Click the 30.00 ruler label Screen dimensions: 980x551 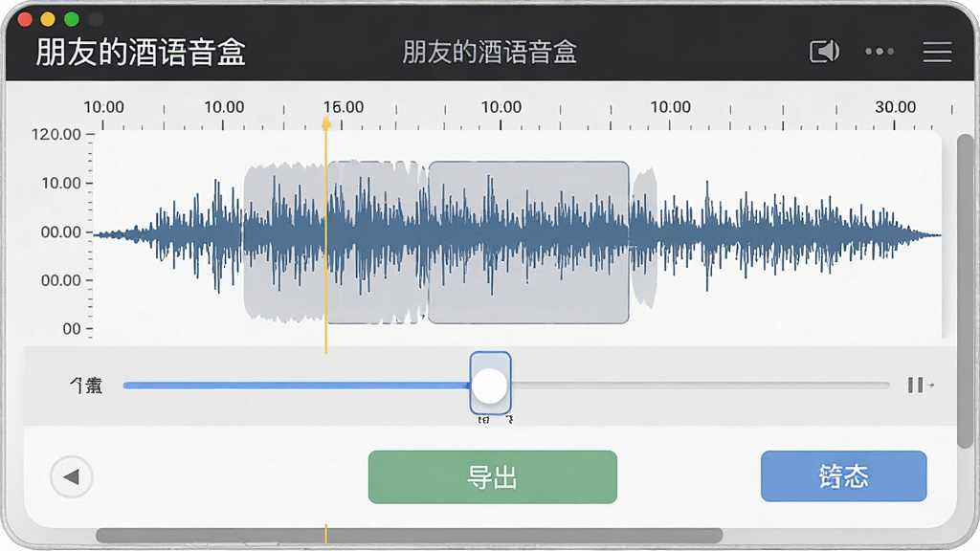(895, 107)
